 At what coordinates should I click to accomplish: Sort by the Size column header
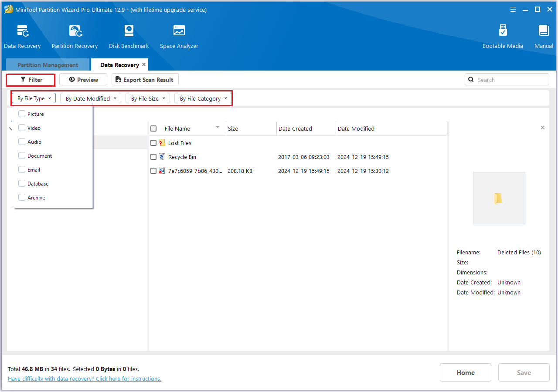pos(251,128)
